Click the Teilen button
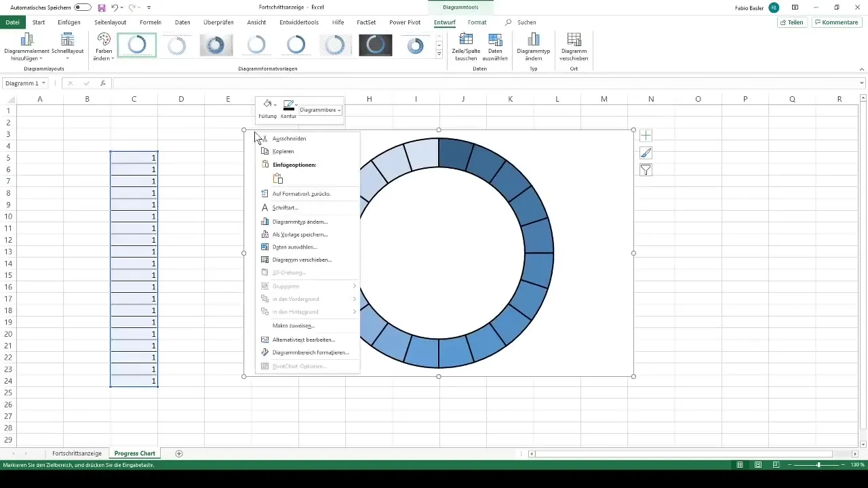The width and height of the screenshot is (868, 488). point(791,22)
